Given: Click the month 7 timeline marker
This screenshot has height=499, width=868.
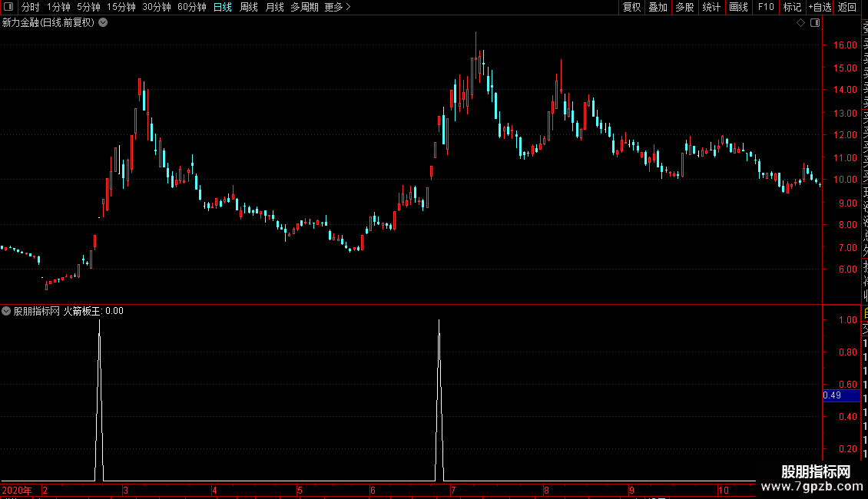Looking at the screenshot, I should click(453, 490).
